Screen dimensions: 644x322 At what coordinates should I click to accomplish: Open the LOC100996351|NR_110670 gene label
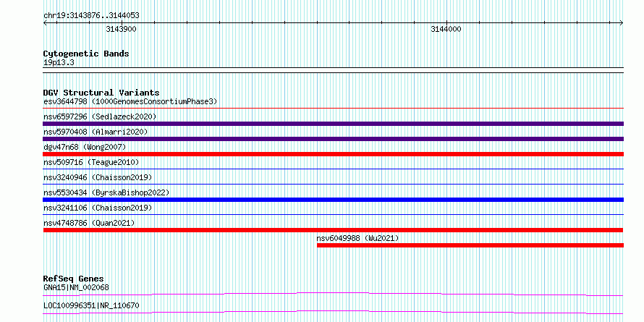pos(91,306)
